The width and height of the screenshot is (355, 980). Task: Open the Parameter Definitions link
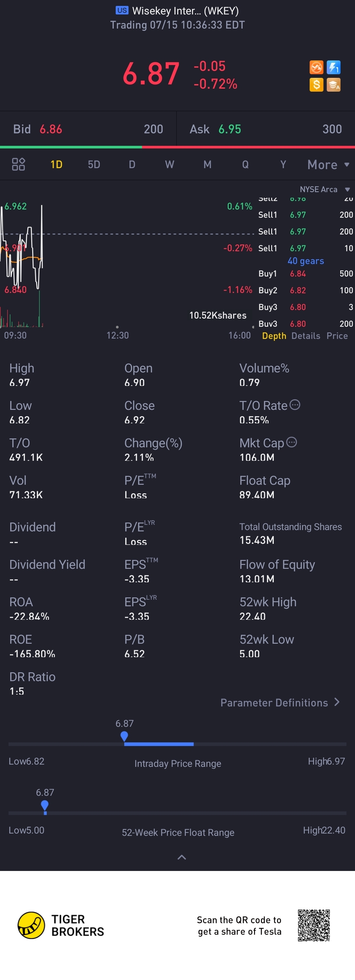pyautogui.click(x=280, y=702)
